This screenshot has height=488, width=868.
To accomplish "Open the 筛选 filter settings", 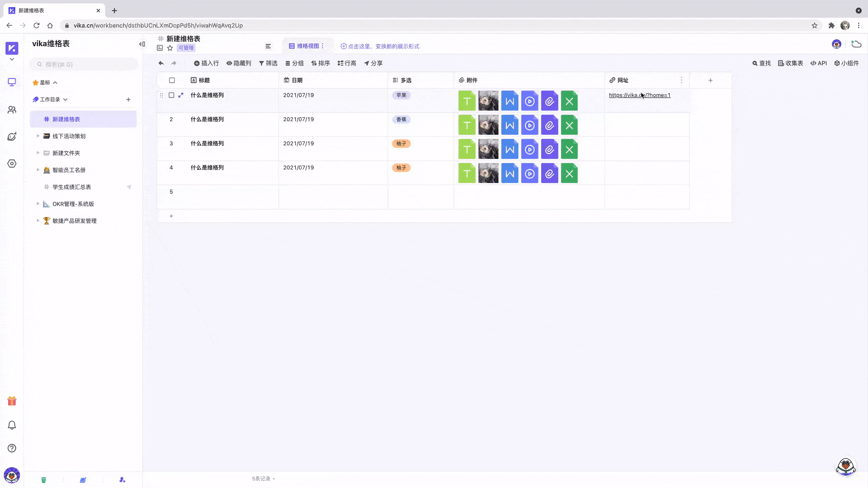I will tap(268, 63).
